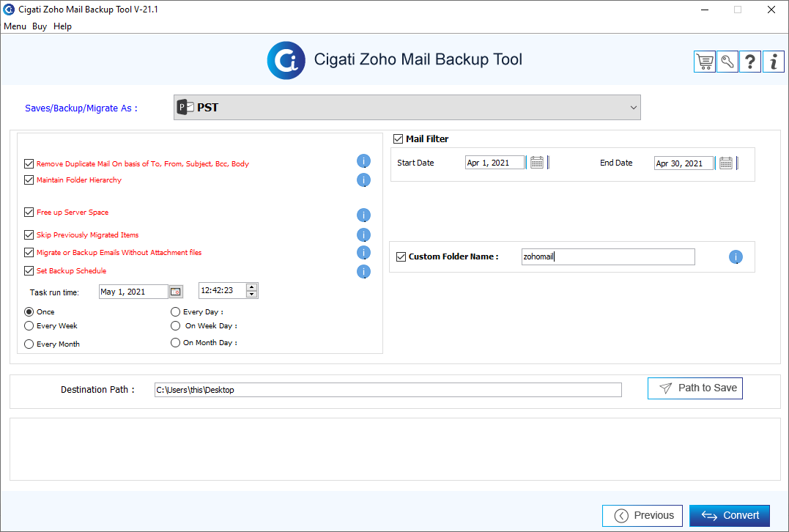Viewport: 789px width, 532px height.
Task: Show info for Remove Duplicate Mail option
Action: [x=364, y=161]
